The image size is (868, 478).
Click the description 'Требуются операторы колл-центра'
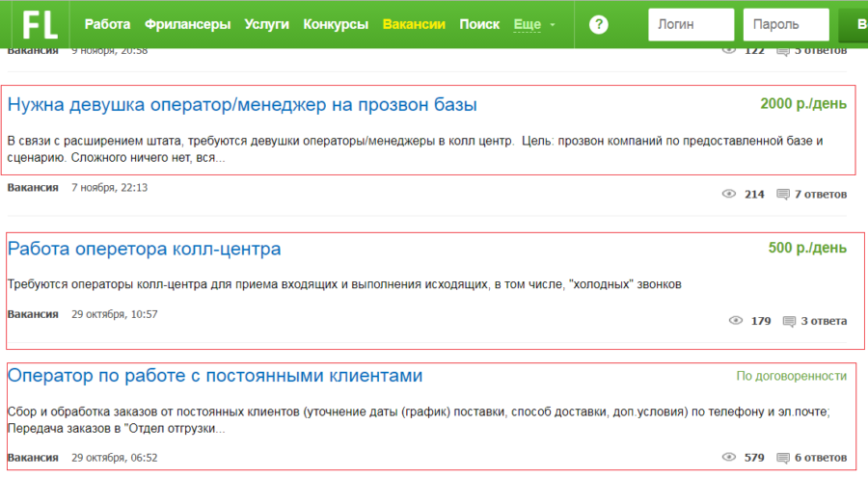[x=344, y=284]
